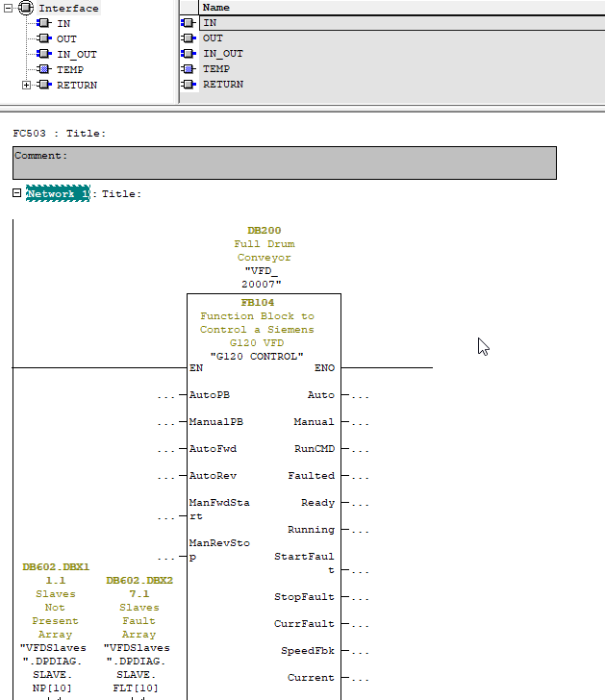Viewport: 605px width, 700px height.
Task: Click the SLAVE.FLT[10] symbol text
Action: [x=136, y=681]
